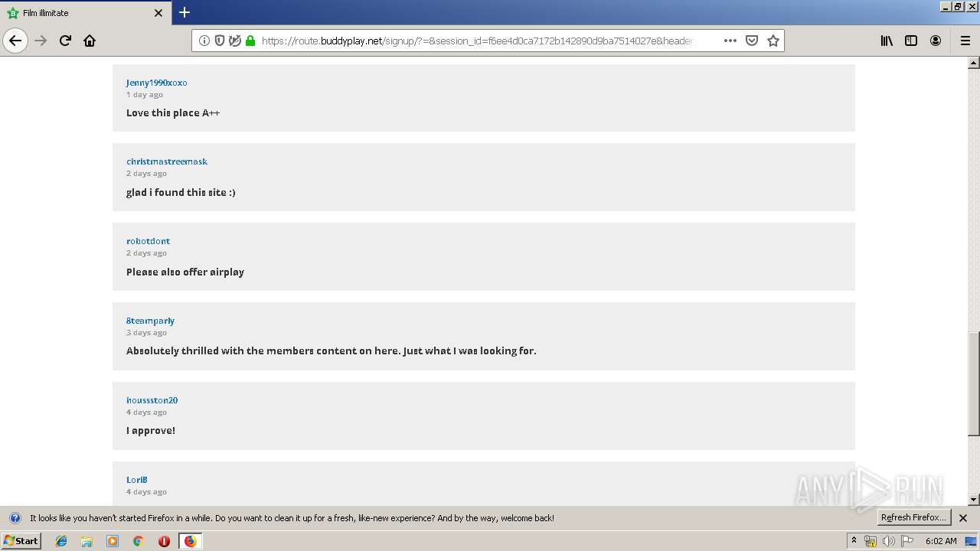Open Windows Media Player from taskbar
980x551 pixels.
(x=113, y=541)
